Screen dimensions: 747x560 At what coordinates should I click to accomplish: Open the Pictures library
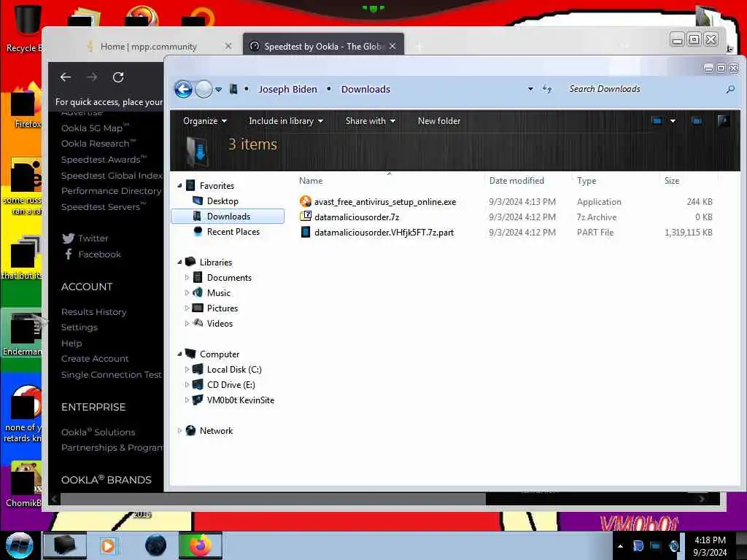tap(222, 308)
